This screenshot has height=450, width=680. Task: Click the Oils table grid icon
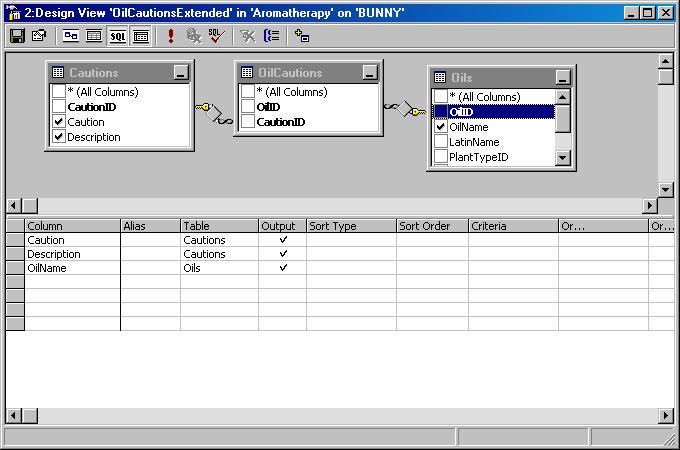440,78
